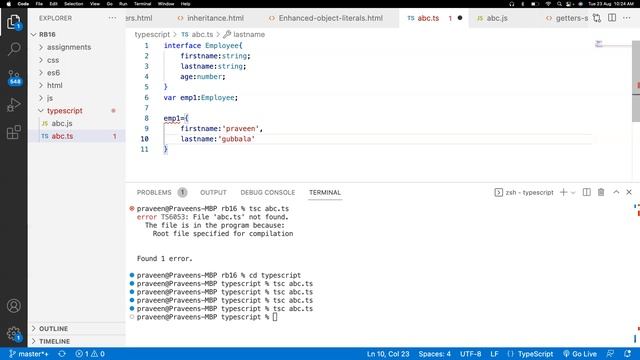The width and height of the screenshot is (640, 360).
Task: Open the DEBUG CONSOLE panel tab
Action: pyautogui.click(x=267, y=192)
